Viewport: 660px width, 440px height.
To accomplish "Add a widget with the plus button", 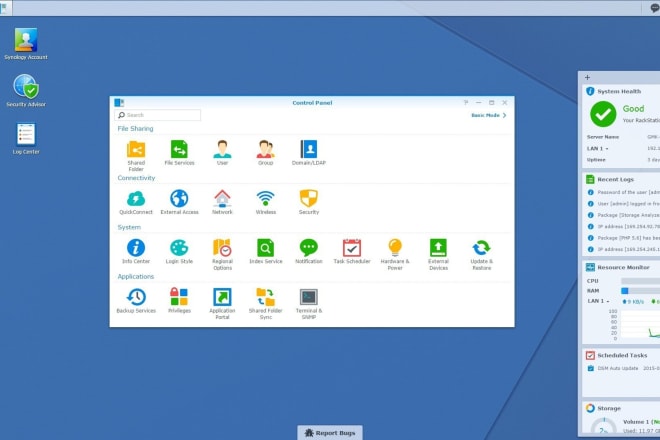I will tap(587, 77).
